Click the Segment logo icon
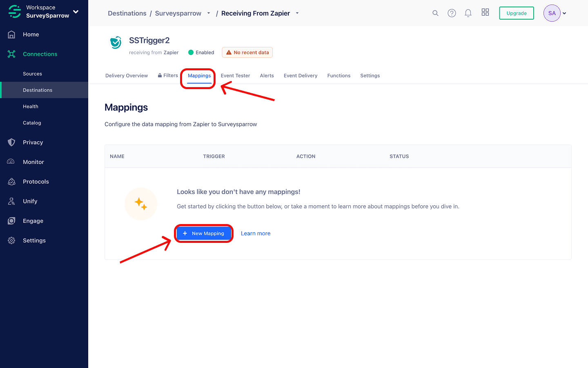 pyautogui.click(x=15, y=11)
